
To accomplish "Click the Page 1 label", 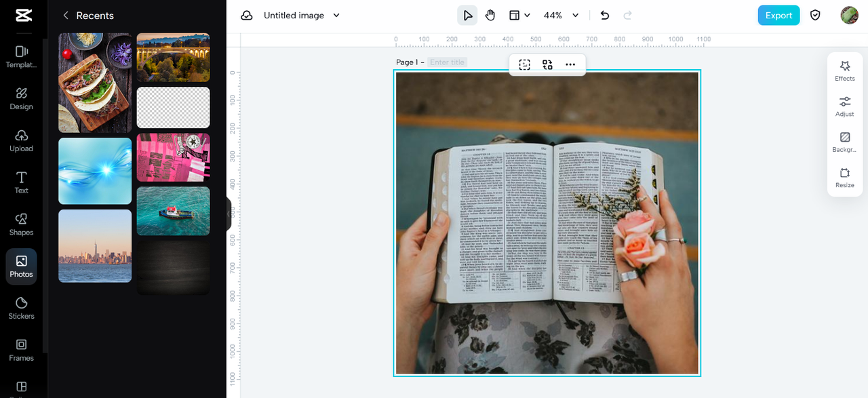I will pos(407,62).
